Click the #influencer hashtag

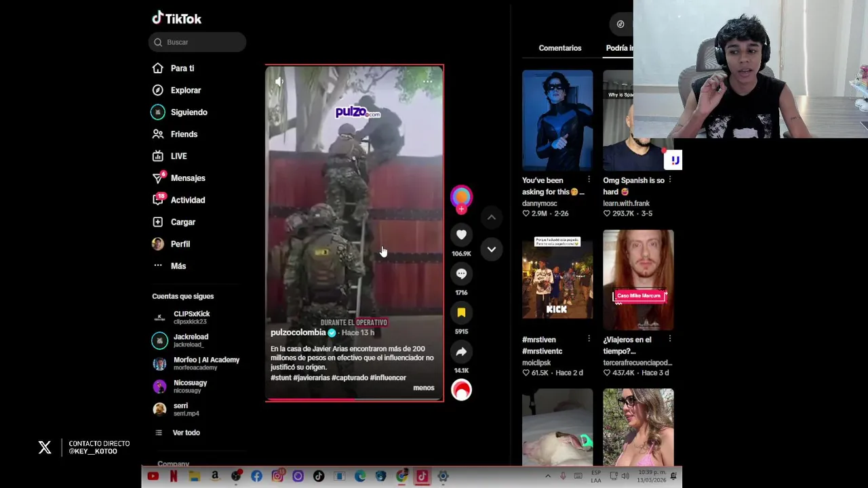(389, 378)
